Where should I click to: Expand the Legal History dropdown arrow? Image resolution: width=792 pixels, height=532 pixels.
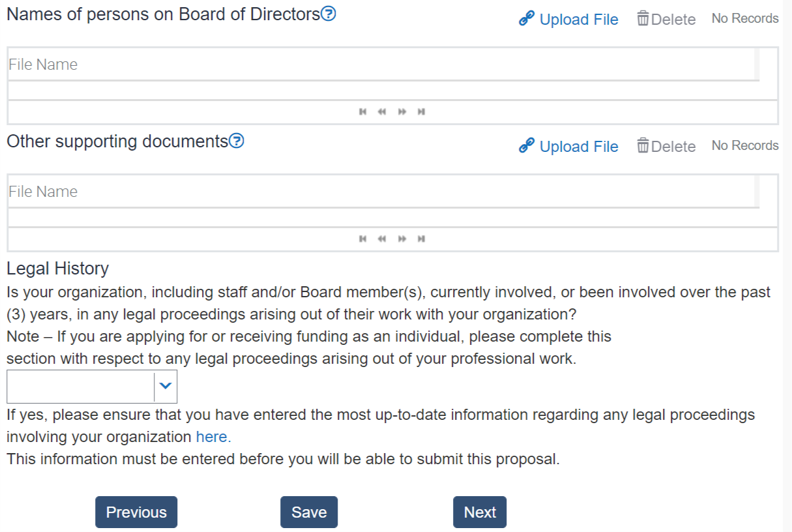(166, 387)
